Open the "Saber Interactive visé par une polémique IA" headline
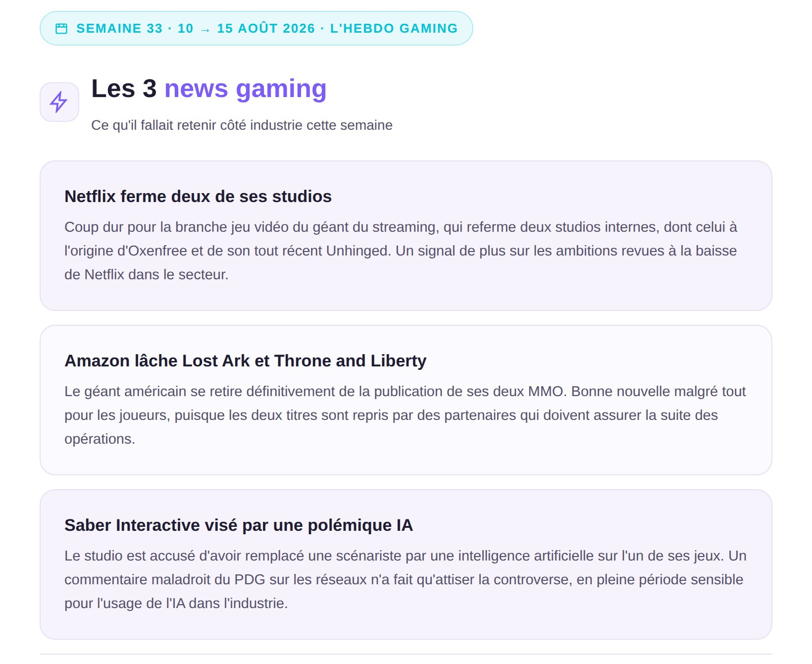812x664 pixels. tap(239, 525)
